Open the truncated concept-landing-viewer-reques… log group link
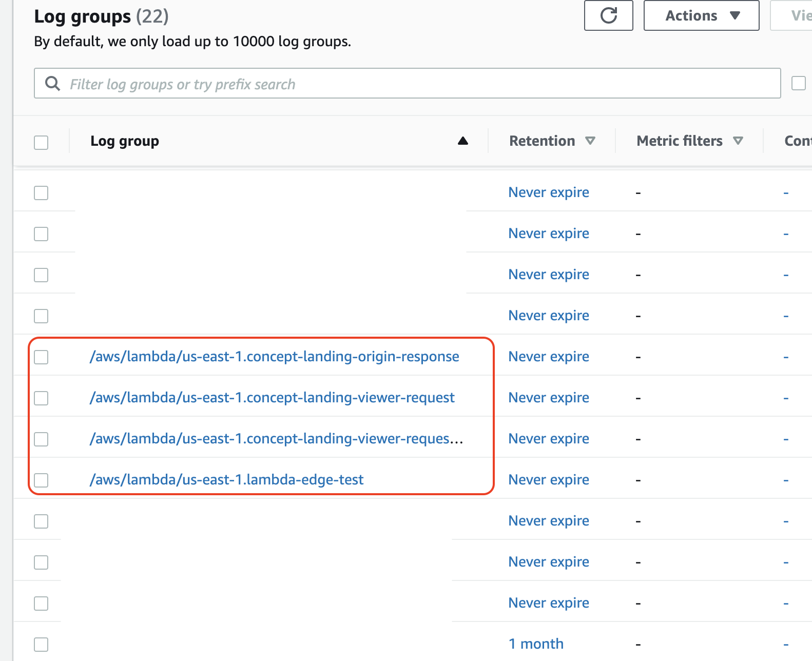Image resolution: width=812 pixels, height=661 pixels. [276, 438]
